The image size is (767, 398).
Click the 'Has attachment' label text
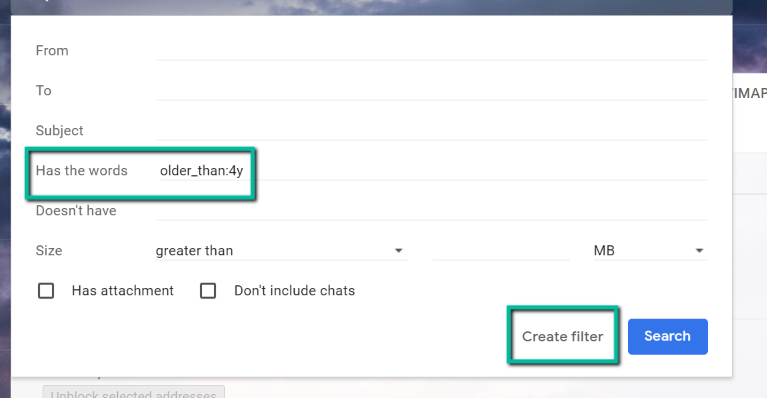tap(123, 291)
